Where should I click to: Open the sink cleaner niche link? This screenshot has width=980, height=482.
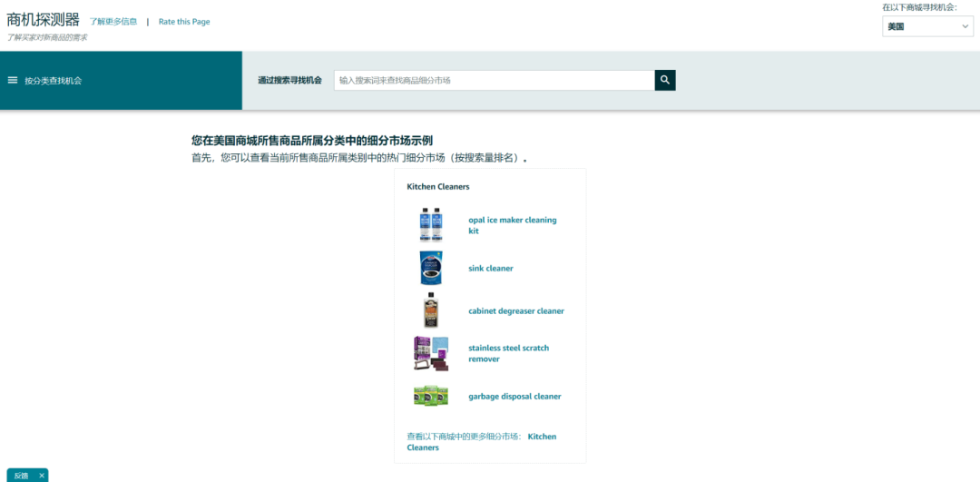tap(491, 269)
